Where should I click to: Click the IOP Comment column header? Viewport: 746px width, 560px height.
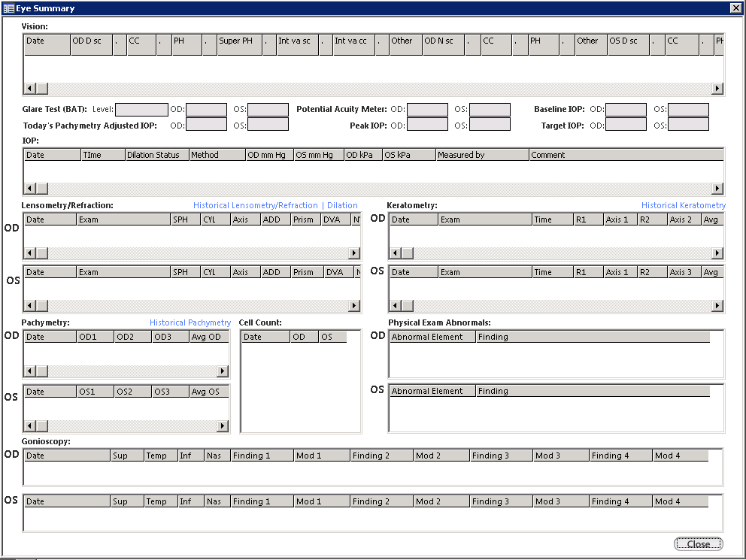click(x=626, y=155)
